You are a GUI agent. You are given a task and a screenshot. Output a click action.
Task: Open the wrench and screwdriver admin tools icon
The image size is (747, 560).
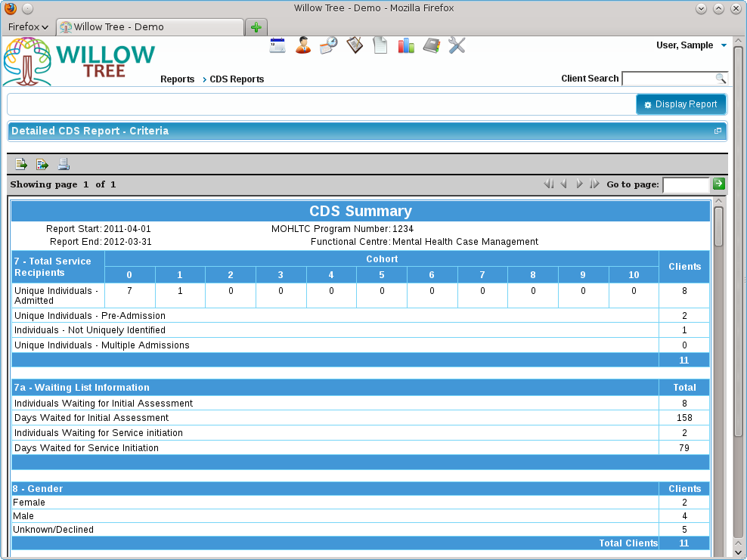[457, 45]
